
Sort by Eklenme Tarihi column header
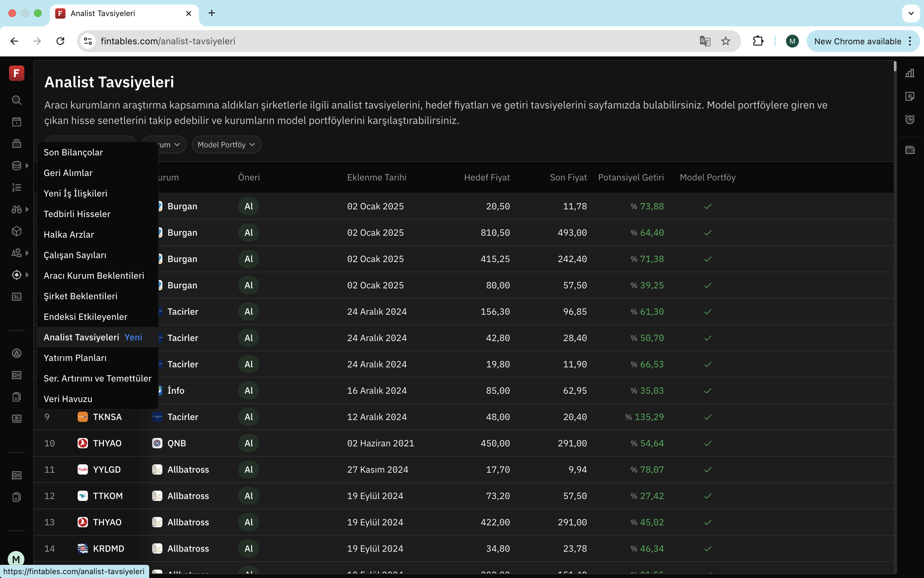pyautogui.click(x=376, y=177)
